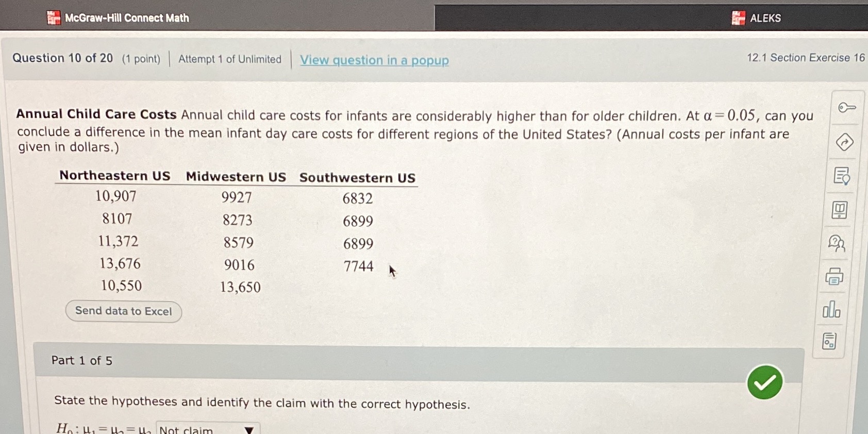Viewport: 868px width, 434px height.
Task: Expand the hypothesis claim selector arrow
Action: (249, 430)
